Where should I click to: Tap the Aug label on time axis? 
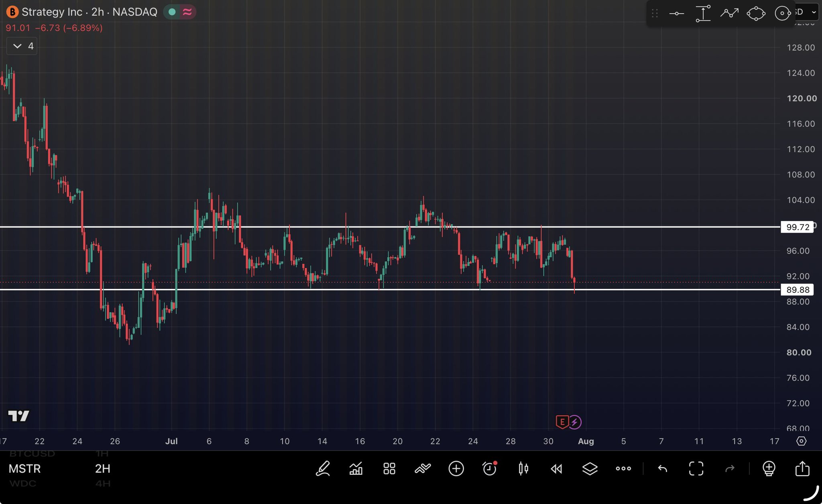click(x=586, y=441)
